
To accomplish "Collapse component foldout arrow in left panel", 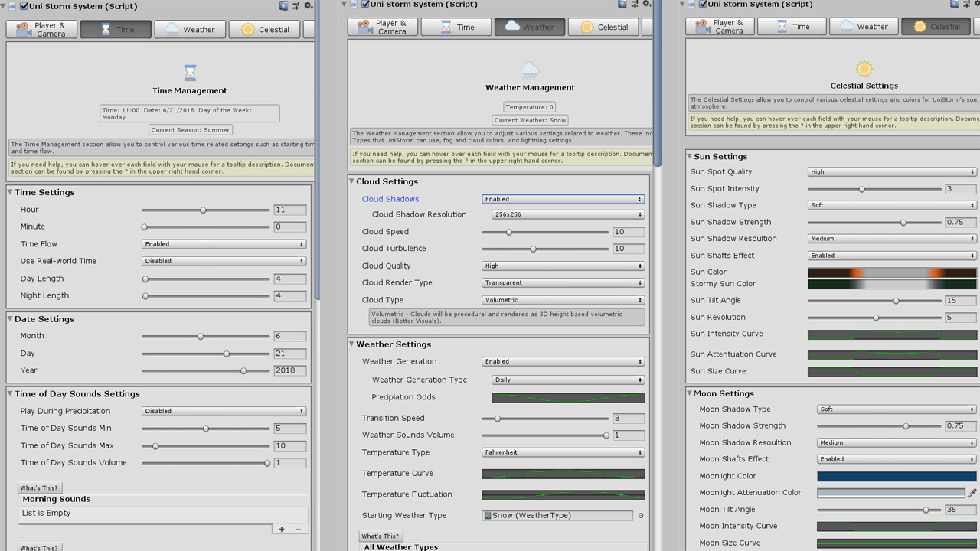I will point(3,6).
